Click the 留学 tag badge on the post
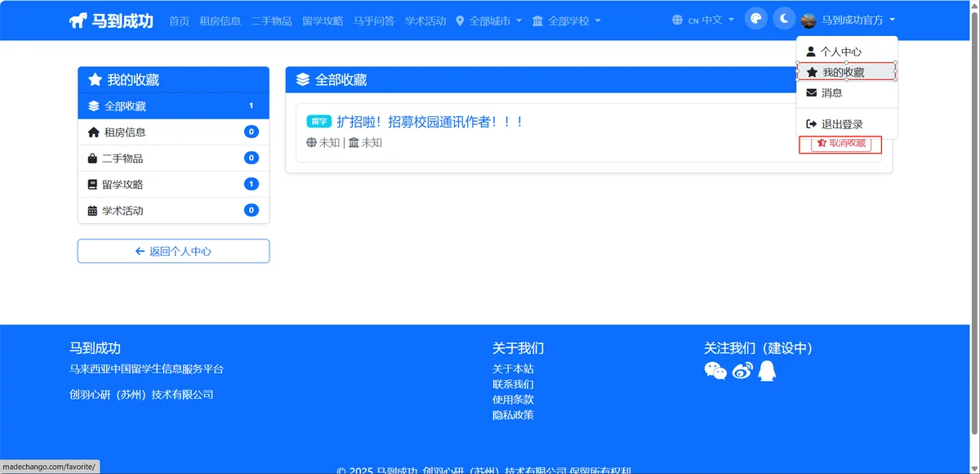This screenshot has width=980, height=474. pos(319,122)
